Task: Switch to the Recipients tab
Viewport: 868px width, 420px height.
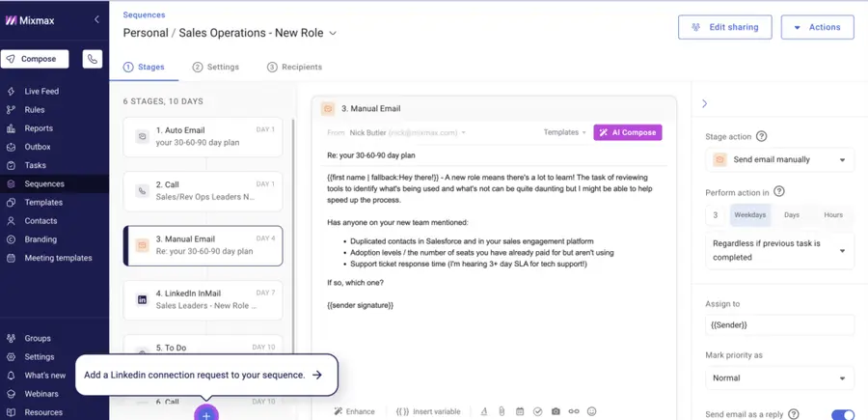Action: click(x=294, y=67)
